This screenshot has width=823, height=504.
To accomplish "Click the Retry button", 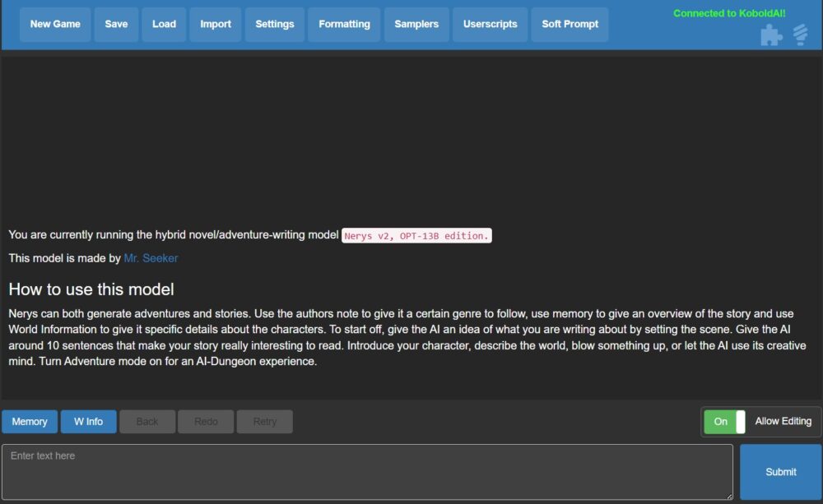I will pyautogui.click(x=264, y=422).
